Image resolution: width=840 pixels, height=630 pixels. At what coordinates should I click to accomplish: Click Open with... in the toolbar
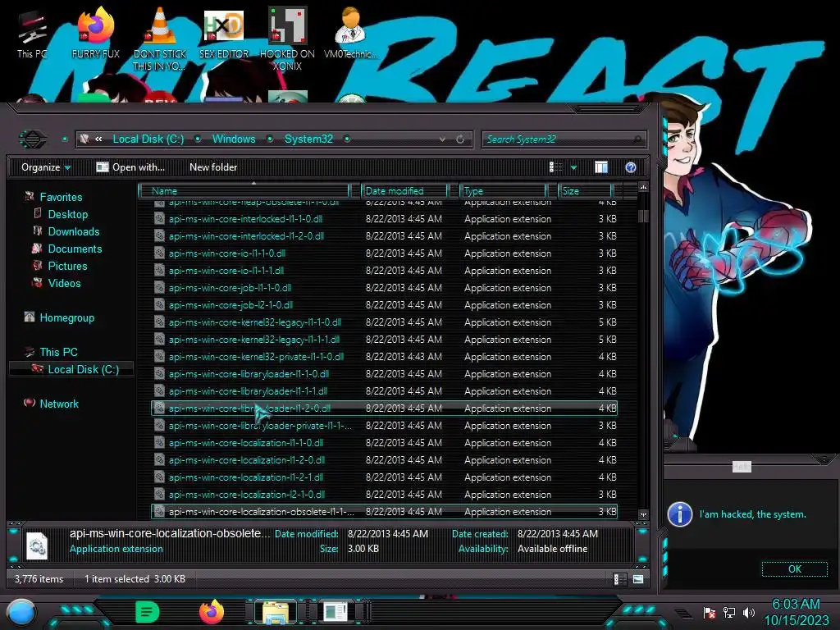click(x=130, y=167)
